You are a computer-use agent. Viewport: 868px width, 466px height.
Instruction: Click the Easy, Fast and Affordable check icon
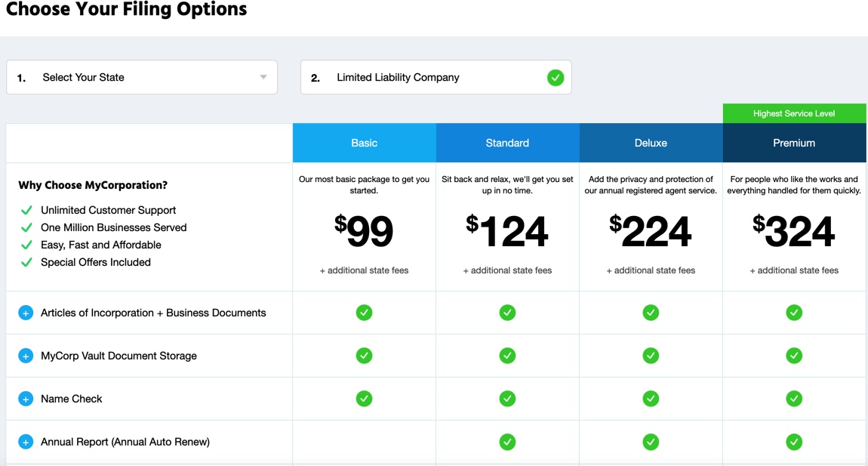[x=26, y=245]
